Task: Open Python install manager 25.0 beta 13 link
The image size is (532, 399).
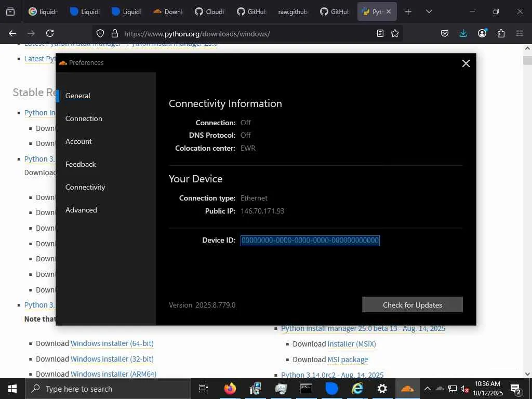Action: coord(363,328)
